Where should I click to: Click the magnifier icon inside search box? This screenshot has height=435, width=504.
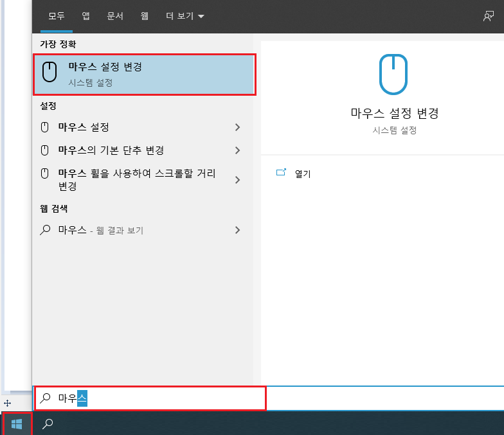point(45,398)
